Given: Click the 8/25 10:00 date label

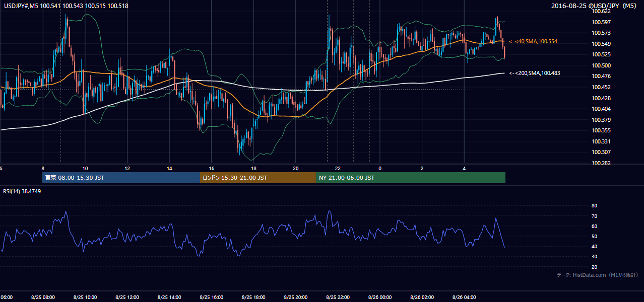Looking at the screenshot, I should point(85,297).
